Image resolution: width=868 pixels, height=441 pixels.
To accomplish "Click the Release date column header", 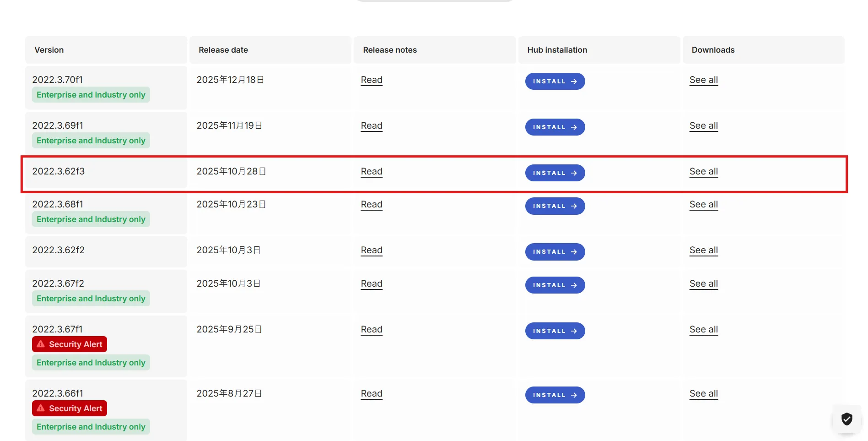I will pyautogui.click(x=223, y=50).
